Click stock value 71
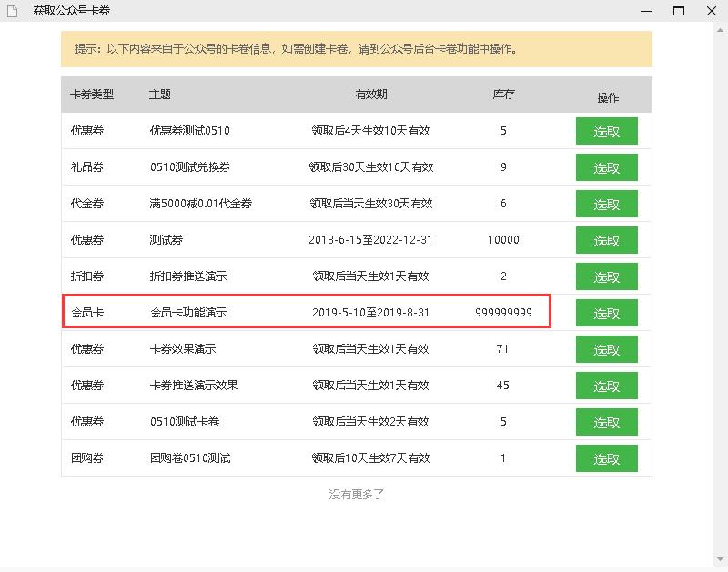The image size is (728, 572). 503,349
